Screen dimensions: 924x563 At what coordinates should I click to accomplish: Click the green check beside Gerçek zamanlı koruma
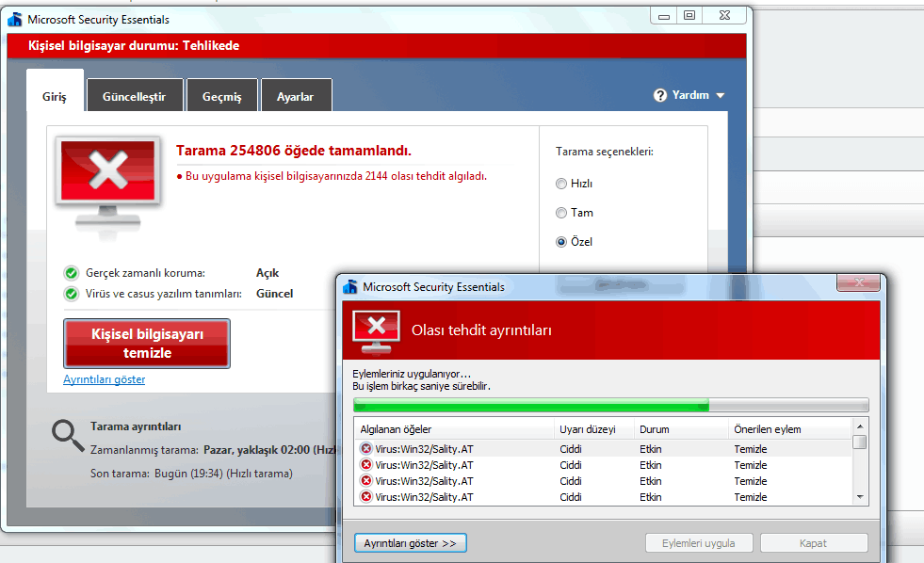click(x=72, y=273)
